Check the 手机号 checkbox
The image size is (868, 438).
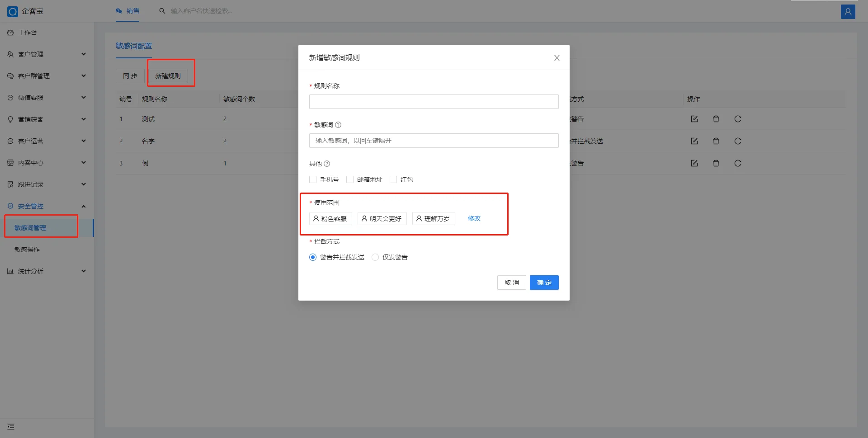[313, 179]
